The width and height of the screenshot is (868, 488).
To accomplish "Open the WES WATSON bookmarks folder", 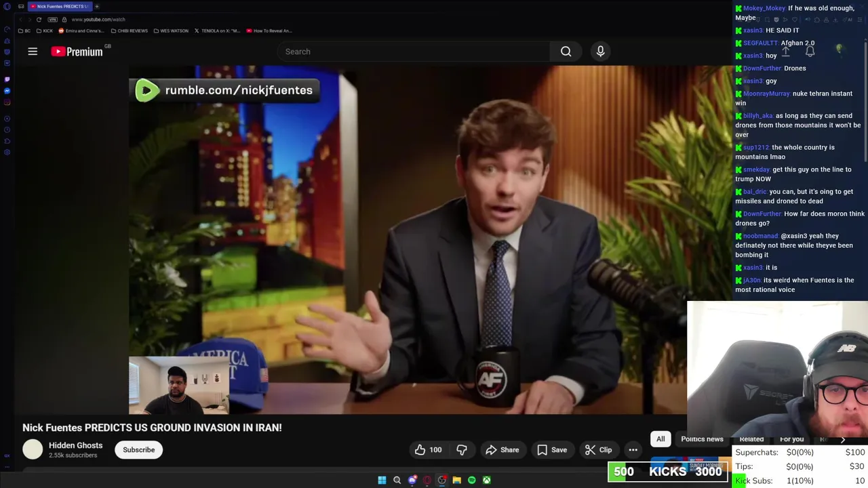I will (x=171, y=30).
